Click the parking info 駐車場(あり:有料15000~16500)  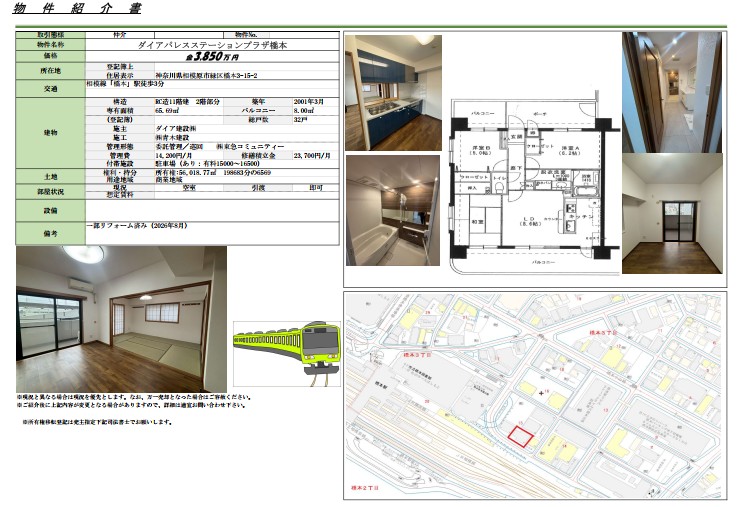(x=207, y=164)
